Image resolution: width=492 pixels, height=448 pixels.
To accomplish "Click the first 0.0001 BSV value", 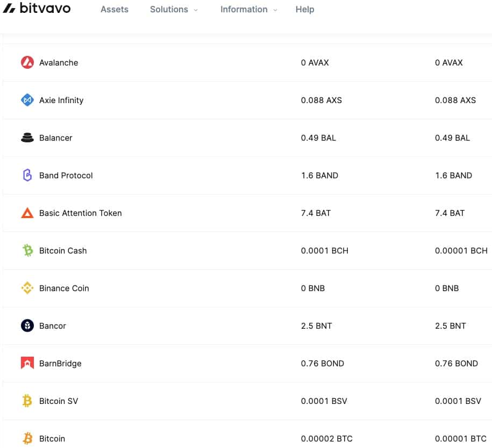I will point(324,401).
